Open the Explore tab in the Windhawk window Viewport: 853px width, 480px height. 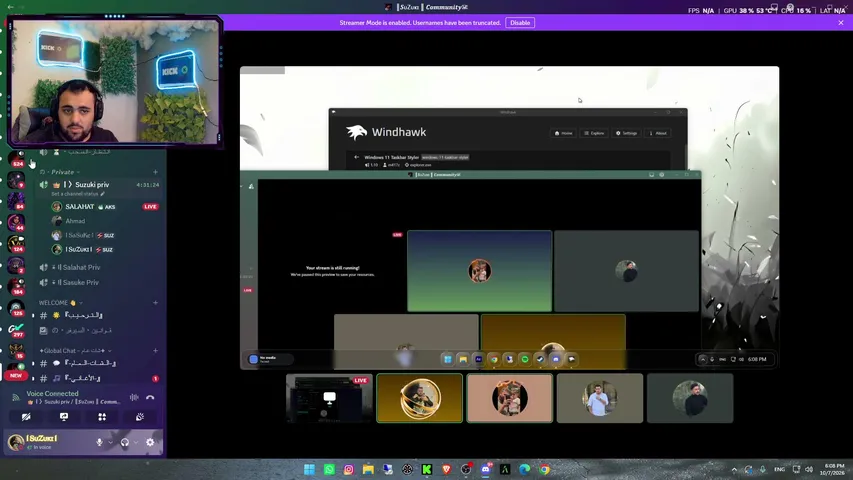[x=594, y=133]
